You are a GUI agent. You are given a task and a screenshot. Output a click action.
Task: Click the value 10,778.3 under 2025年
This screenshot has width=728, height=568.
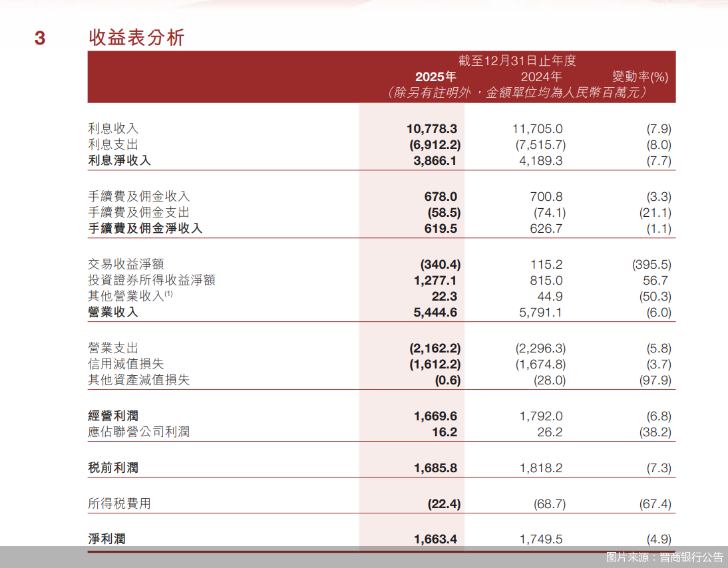(433, 128)
